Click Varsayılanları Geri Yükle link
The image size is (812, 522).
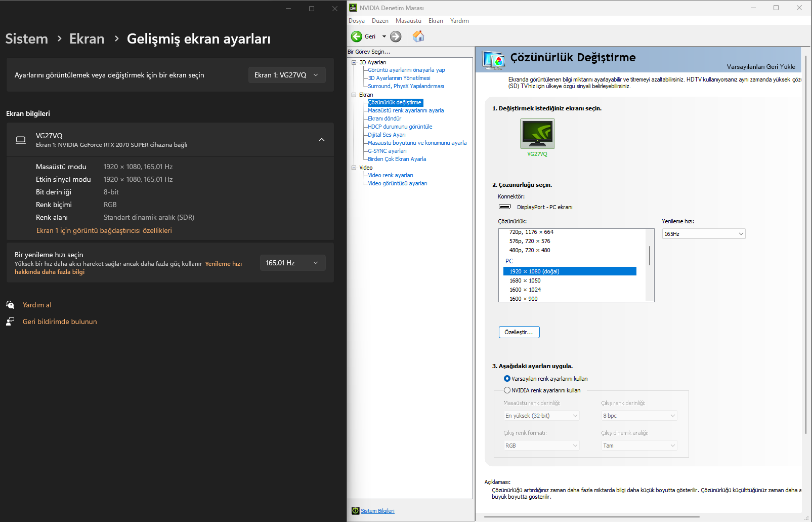click(761, 67)
